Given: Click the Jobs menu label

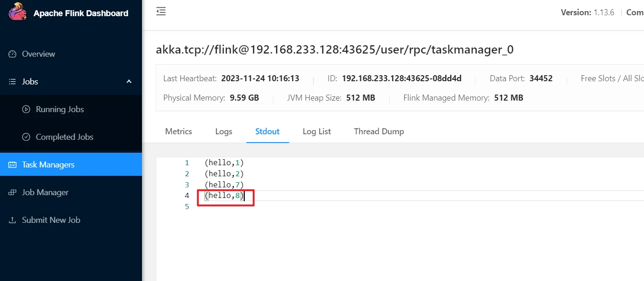Looking at the screenshot, I should tap(30, 82).
